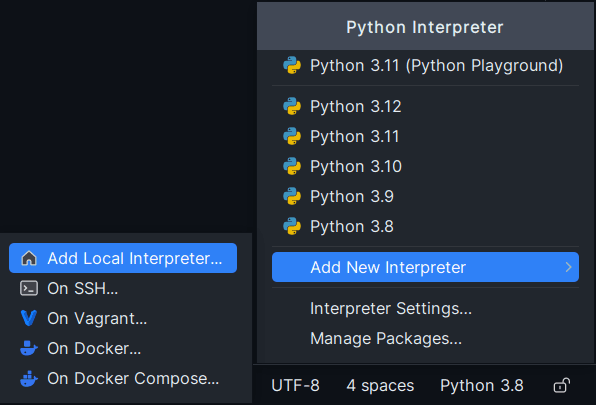Image resolution: width=596 pixels, height=405 pixels.
Task: Open the Add New Interpreter menu item
Action: [425, 267]
